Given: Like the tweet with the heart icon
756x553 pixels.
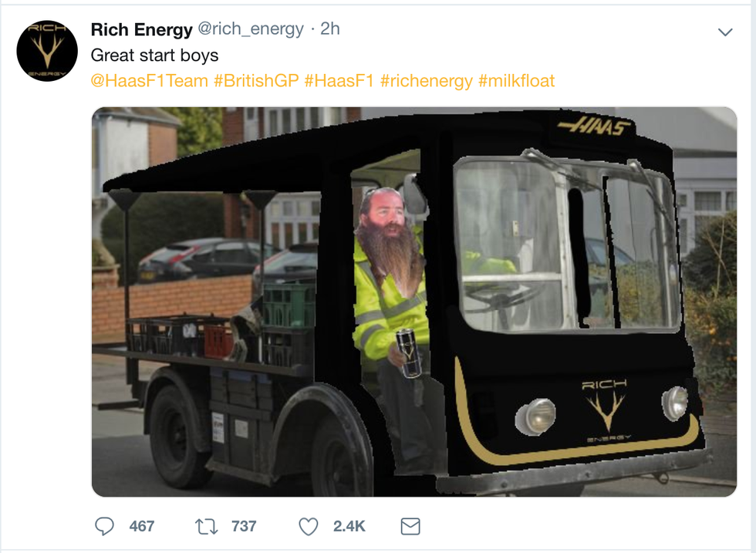Looking at the screenshot, I should (309, 526).
